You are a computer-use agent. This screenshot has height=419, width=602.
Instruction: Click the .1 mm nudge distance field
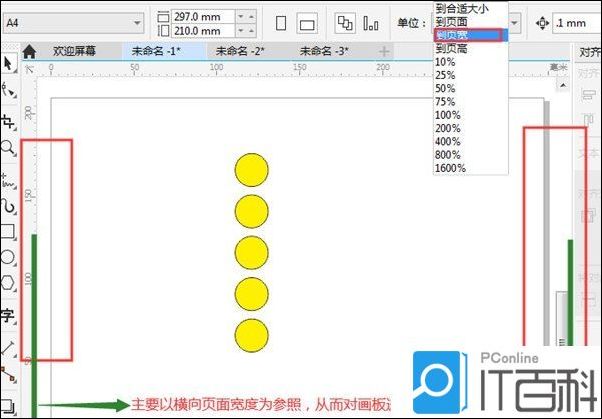(577, 23)
